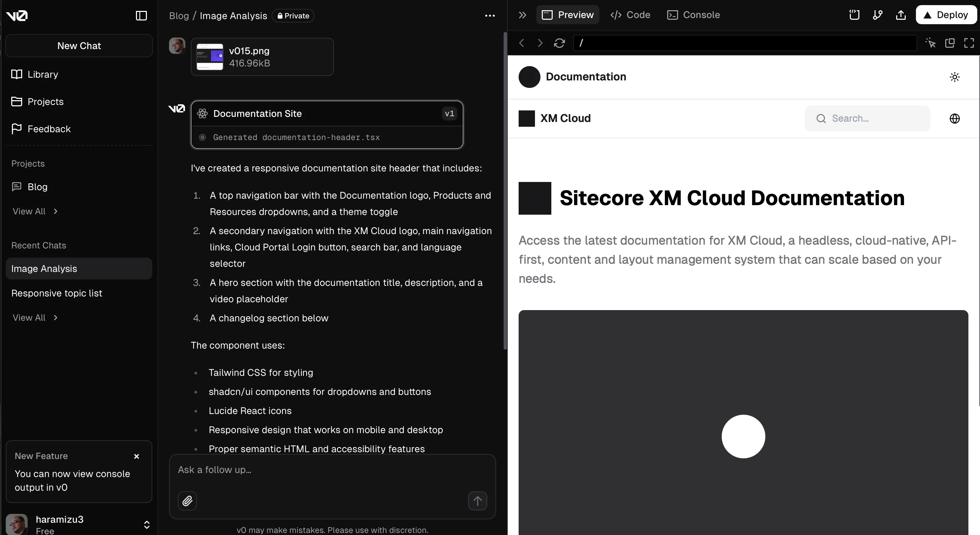Click the forward navigation arrow
This screenshot has width=980, height=535.
point(539,43)
